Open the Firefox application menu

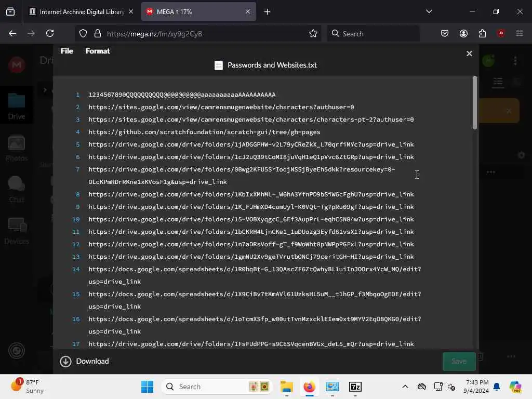(x=519, y=33)
